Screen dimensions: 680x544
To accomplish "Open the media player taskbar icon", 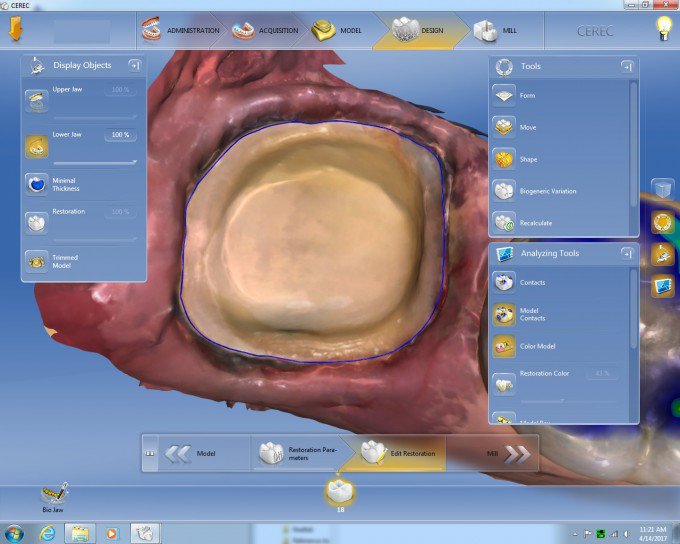I will tap(112, 533).
